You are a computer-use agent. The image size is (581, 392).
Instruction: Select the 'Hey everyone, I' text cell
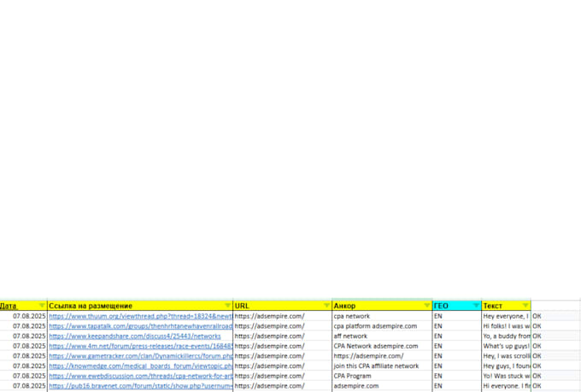[506, 316]
